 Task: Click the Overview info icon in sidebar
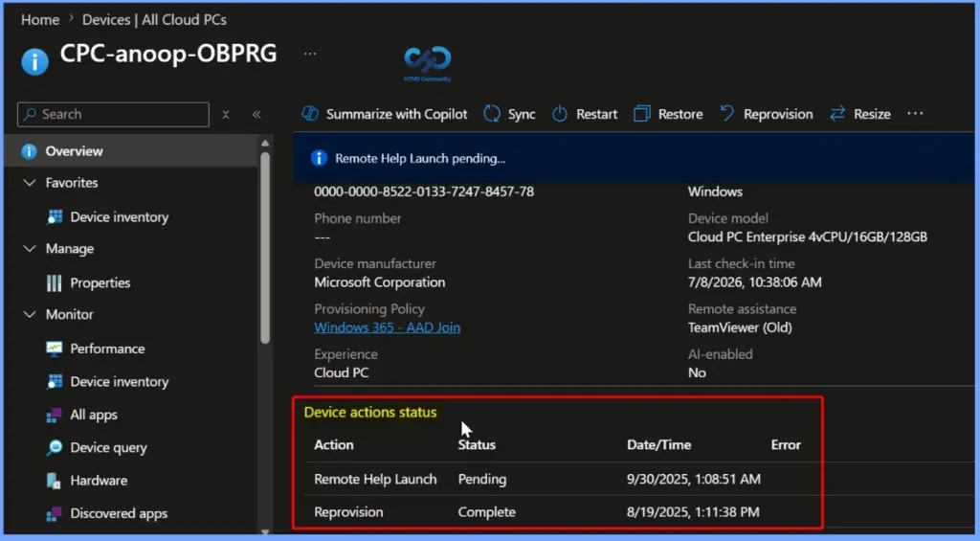point(29,151)
